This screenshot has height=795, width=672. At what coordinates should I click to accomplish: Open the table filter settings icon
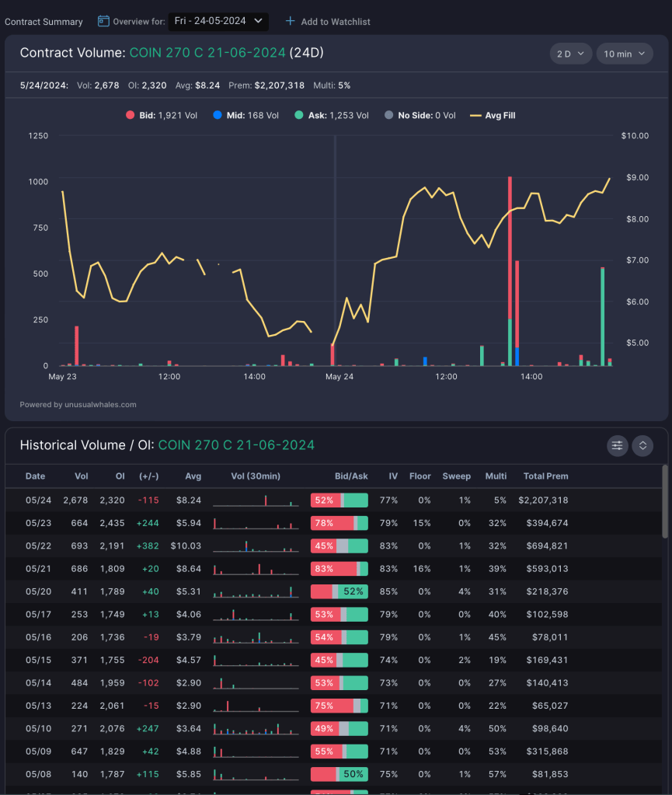click(618, 445)
